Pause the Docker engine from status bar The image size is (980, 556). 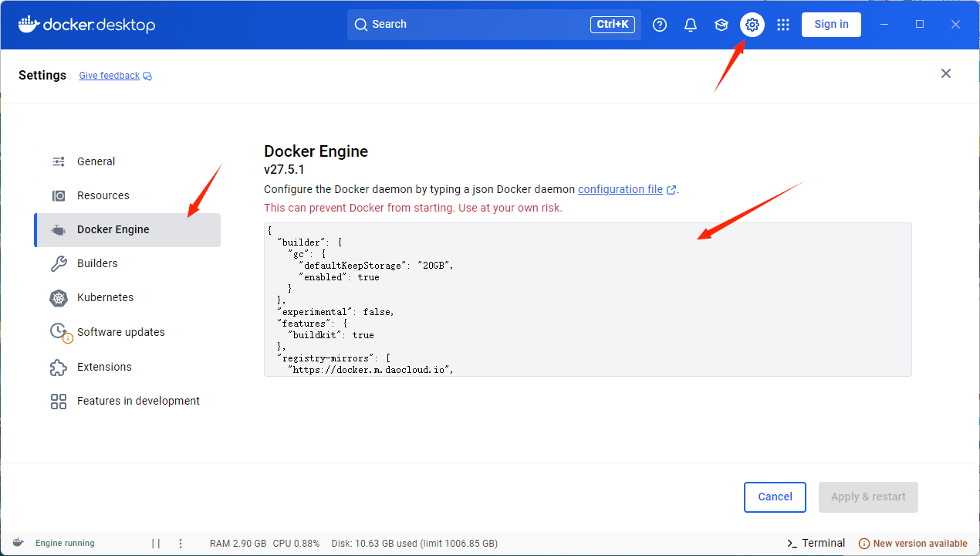[x=156, y=544]
